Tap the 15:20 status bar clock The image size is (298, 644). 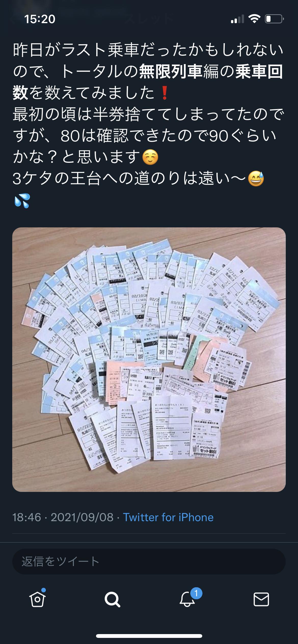[40, 19]
